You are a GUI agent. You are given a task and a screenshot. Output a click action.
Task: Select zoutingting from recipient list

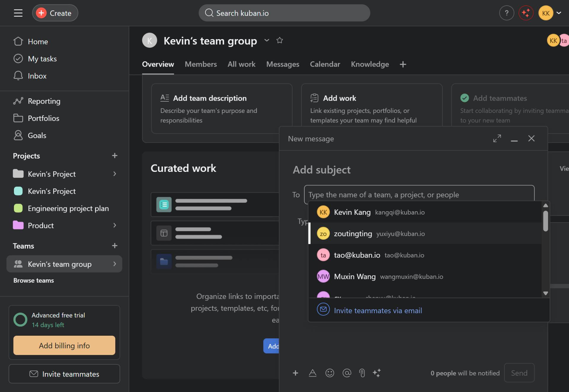pos(425,233)
